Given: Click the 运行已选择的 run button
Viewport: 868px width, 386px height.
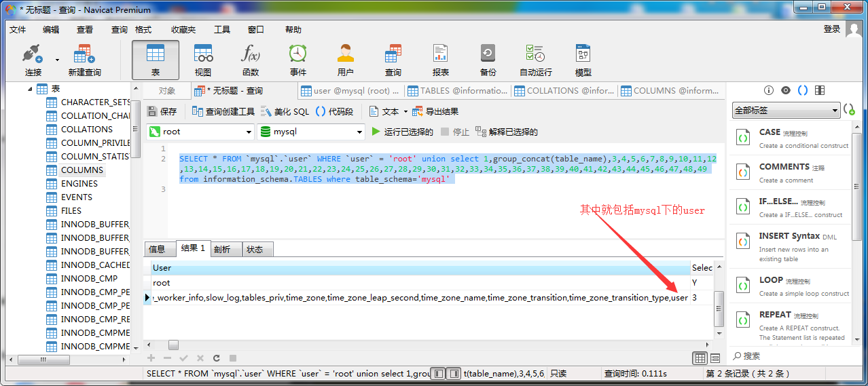Looking at the screenshot, I should pyautogui.click(x=402, y=132).
